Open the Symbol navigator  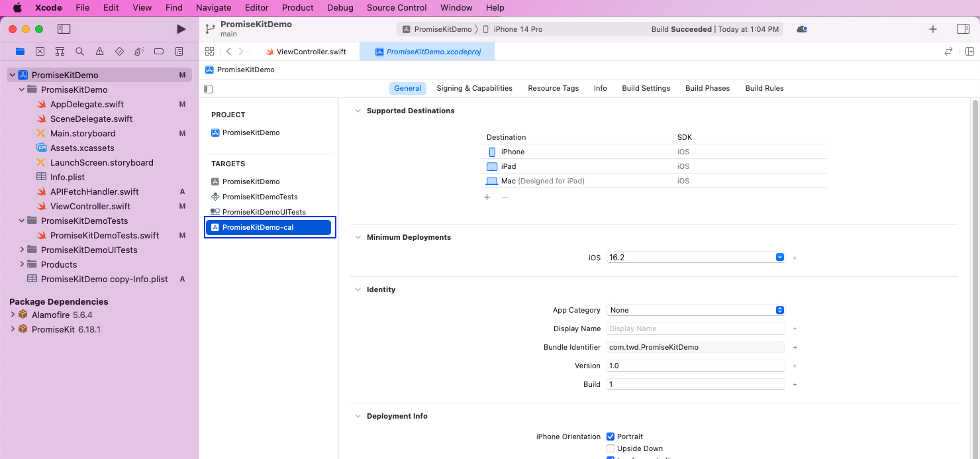(x=60, y=52)
